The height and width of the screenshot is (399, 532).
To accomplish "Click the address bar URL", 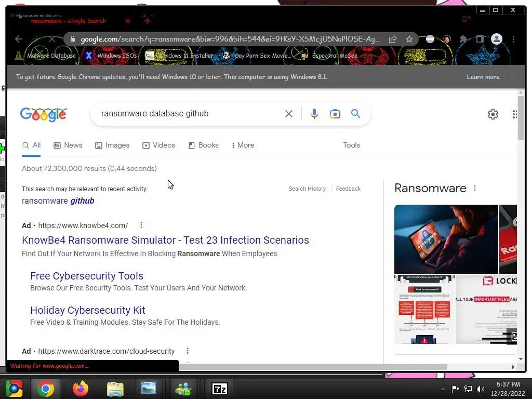I will point(230,39).
